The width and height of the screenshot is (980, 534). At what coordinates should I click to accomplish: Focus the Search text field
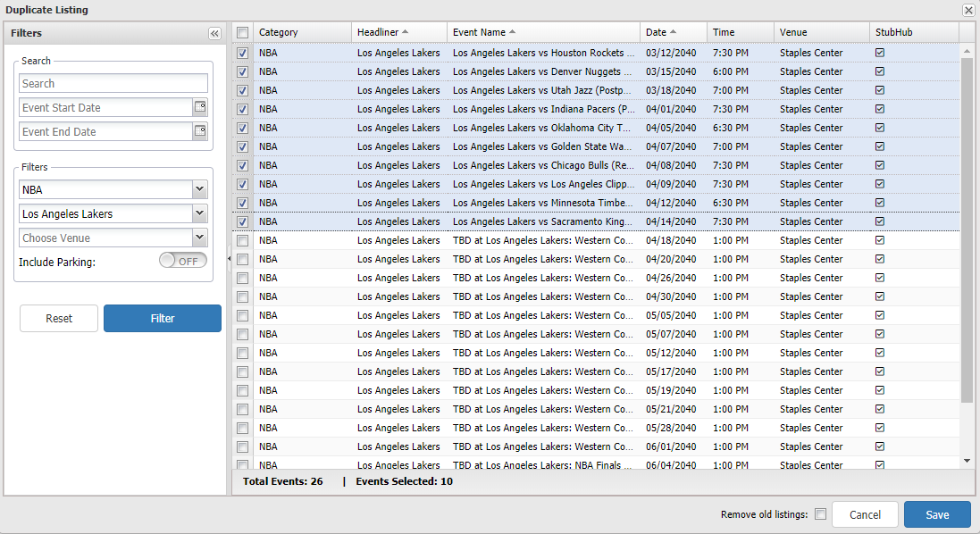113,84
